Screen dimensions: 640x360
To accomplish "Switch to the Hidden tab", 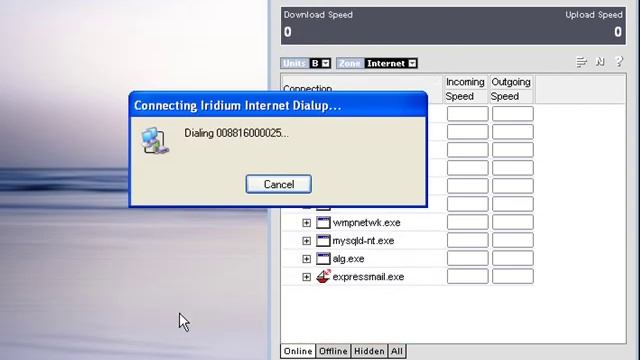I will [369, 351].
